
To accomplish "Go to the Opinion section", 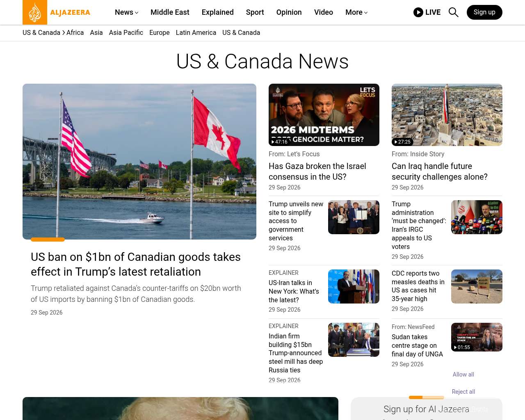I will click(x=289, y=12).
